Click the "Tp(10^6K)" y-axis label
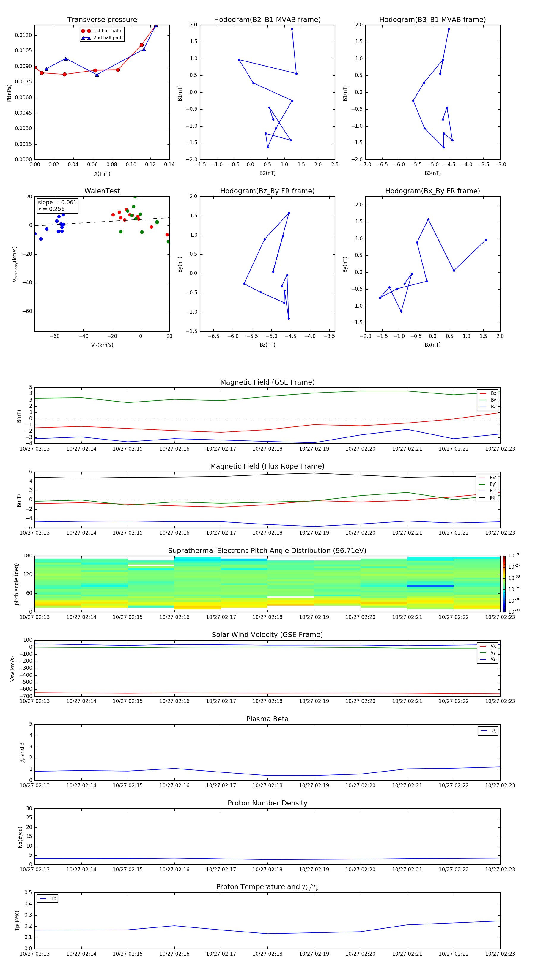Screen dimensions: 535x980 (x=17, y=921)
